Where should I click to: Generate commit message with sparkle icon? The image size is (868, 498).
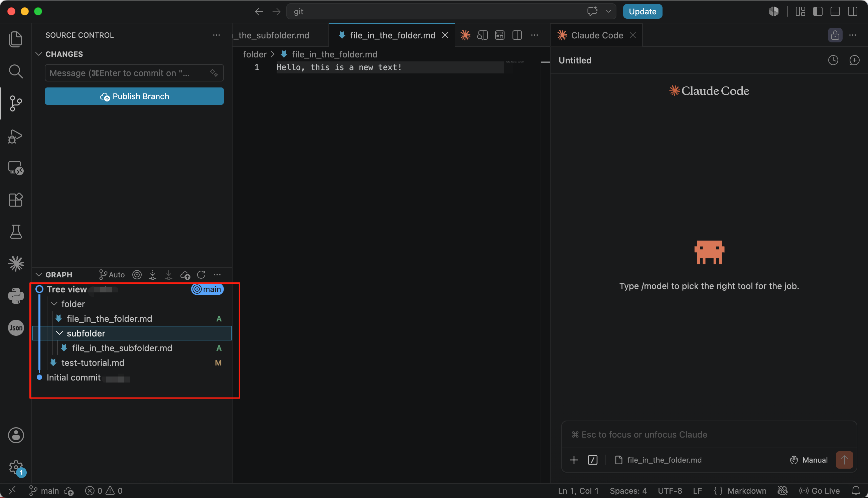pos(214,72)
